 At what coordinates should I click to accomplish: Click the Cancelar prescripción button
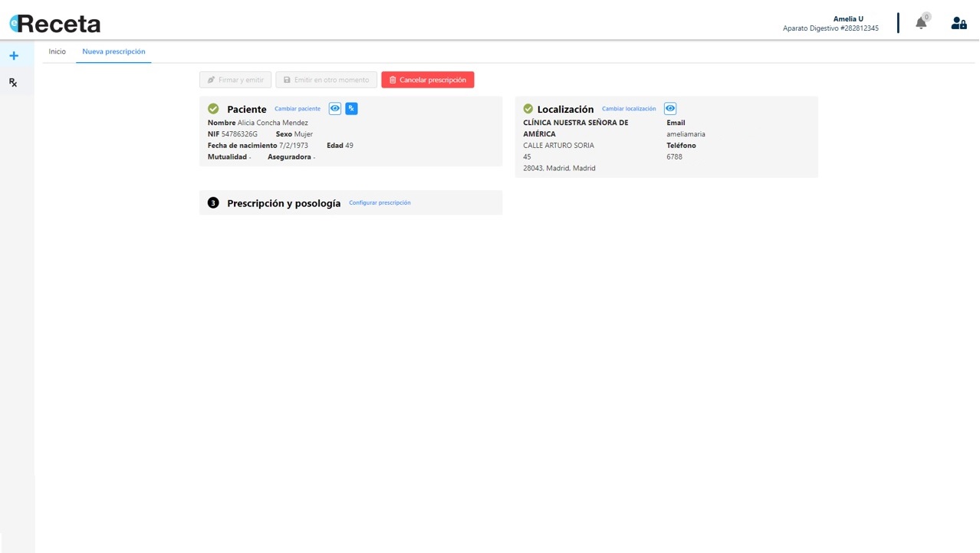click(428, 80)
